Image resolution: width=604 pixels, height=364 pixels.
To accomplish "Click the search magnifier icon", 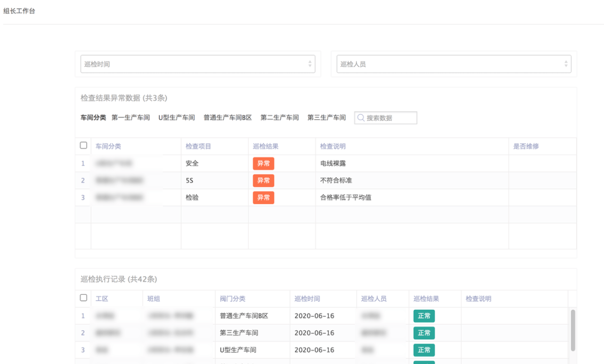I will 361,118.
